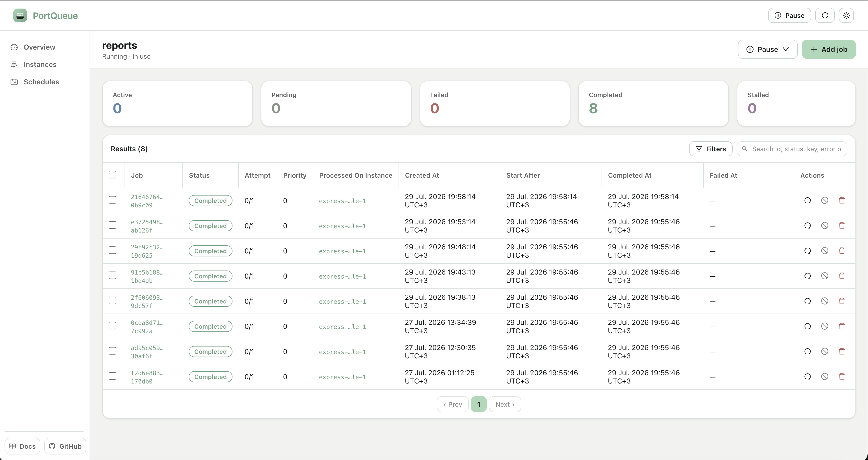Click the Completed status badge for ada5c059…
The image size is (868, 460).
(210, 352)
